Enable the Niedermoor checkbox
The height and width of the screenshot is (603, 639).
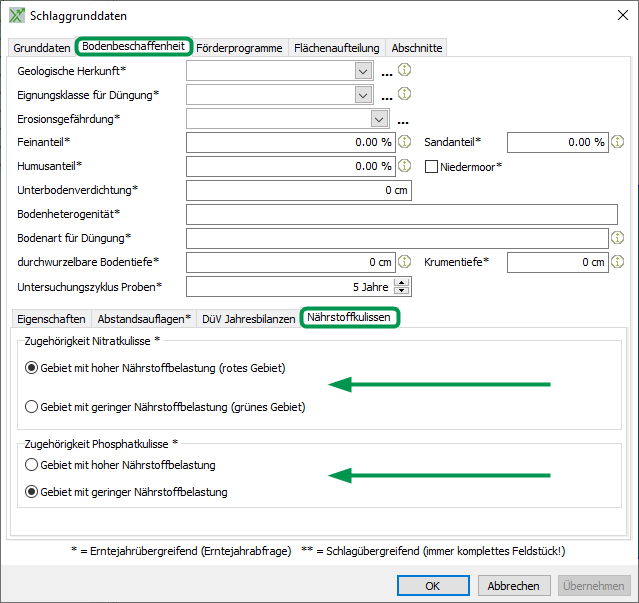[x=432, y=167]
